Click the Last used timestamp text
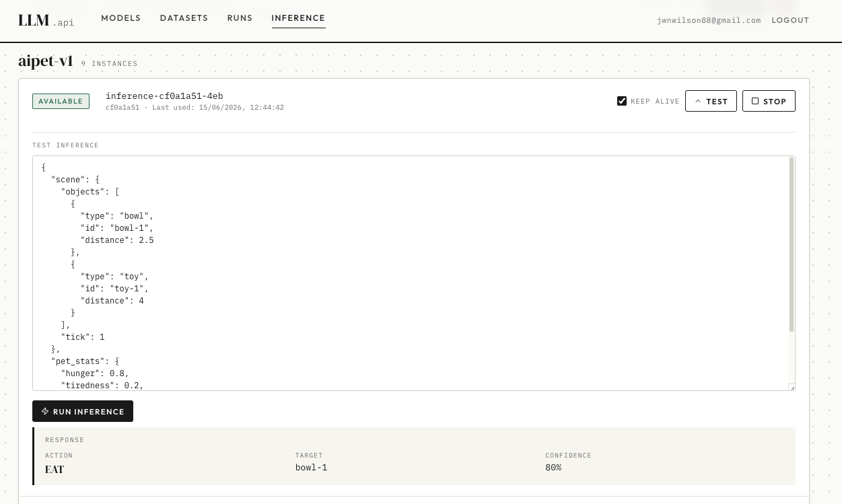842x504 pixels. 218,108
